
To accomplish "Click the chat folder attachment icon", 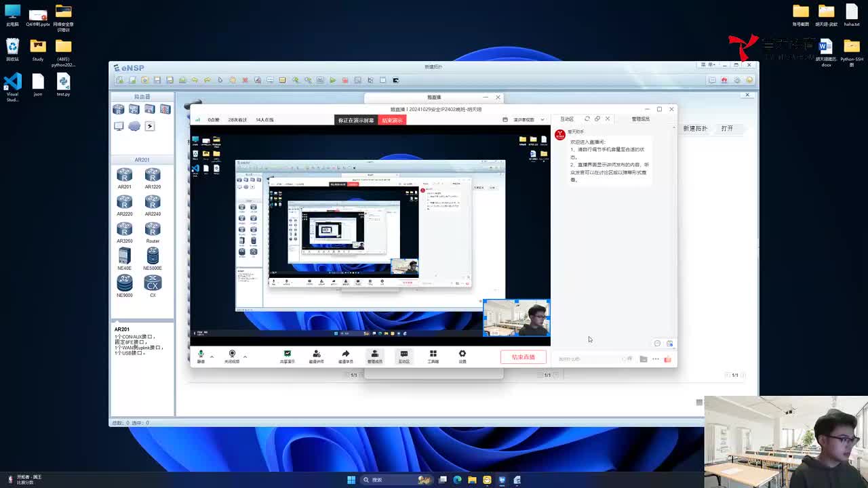I will click(644, 359).
